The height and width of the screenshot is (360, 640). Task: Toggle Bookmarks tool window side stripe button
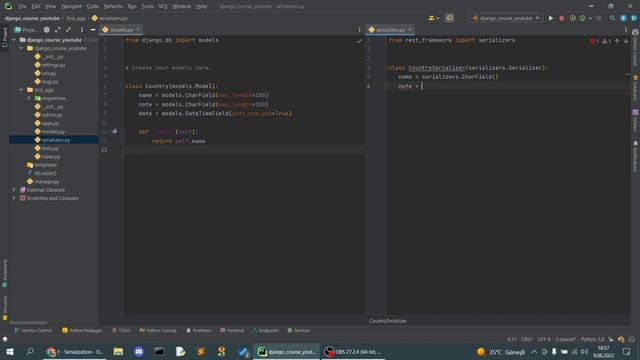tap(4, 273)
